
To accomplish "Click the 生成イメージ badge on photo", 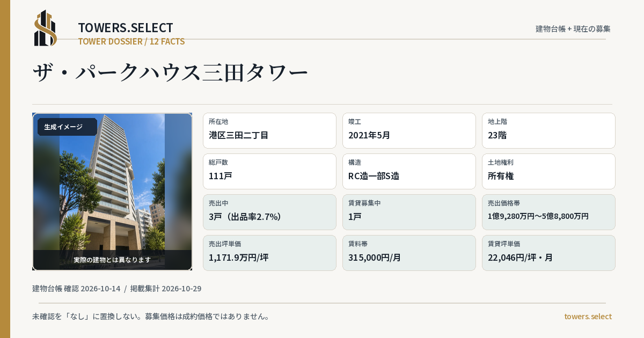I will [67, 127].
